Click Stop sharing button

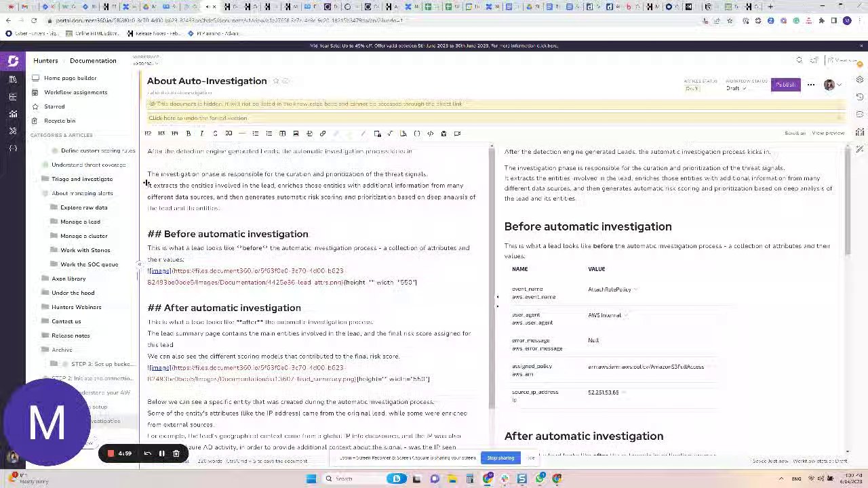500,458
